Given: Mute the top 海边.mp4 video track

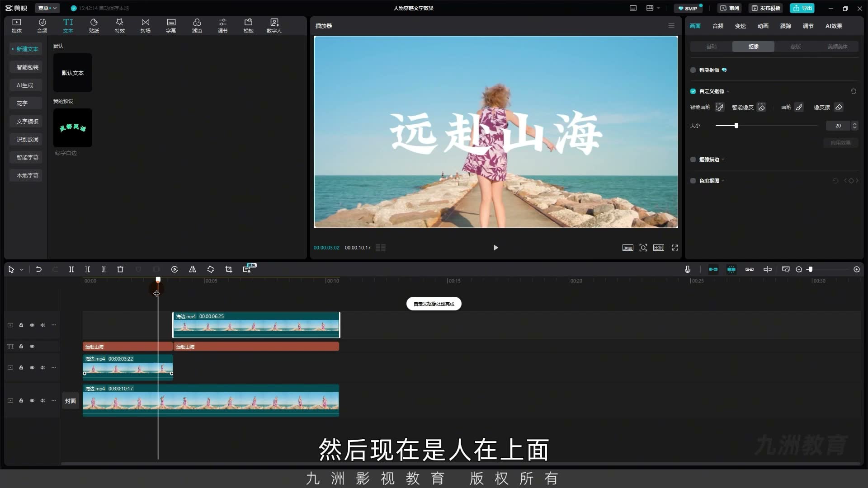Looking at the screenshot, I should [x=43, y=325].
